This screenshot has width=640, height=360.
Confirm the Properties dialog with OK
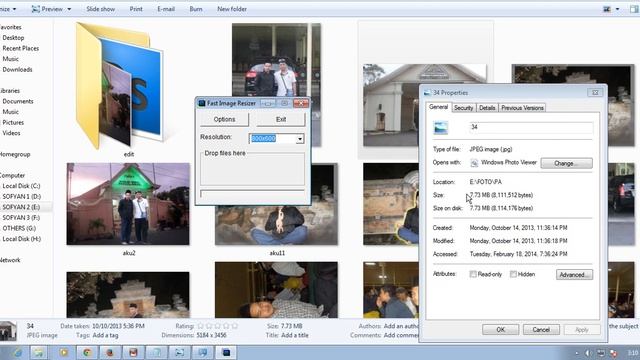coord(500,329)
